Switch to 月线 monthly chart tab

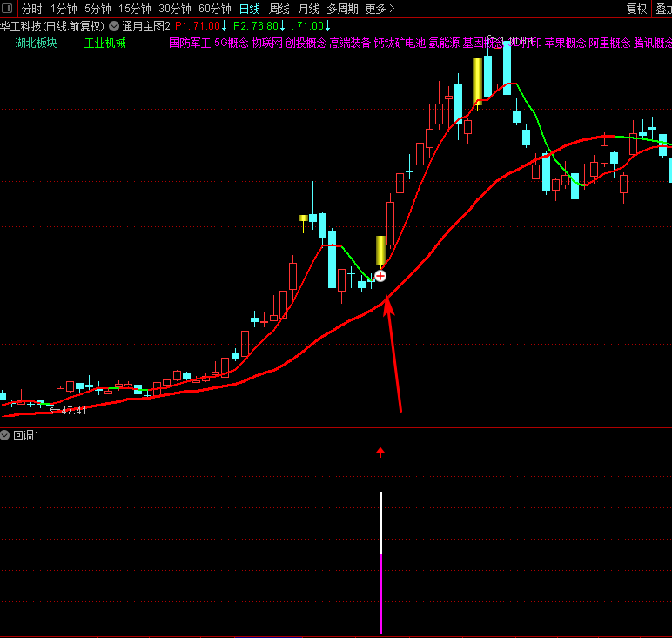(308, 9)
